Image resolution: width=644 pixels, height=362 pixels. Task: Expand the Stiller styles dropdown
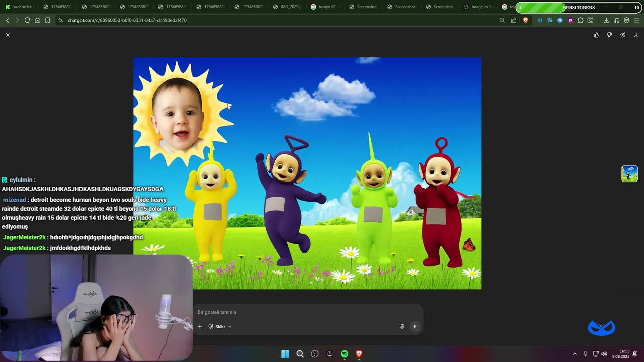pyautogui.click(x=220, y=326)
